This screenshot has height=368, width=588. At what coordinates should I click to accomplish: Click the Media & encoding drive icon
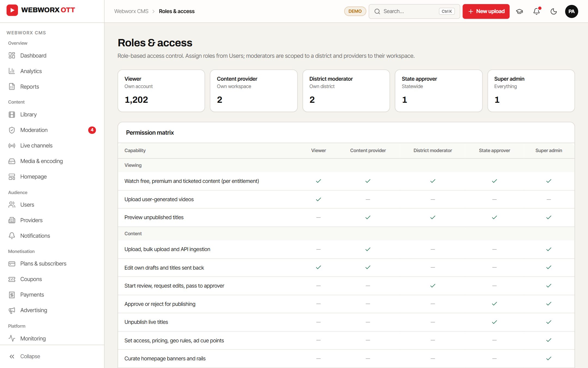[12, 161]
